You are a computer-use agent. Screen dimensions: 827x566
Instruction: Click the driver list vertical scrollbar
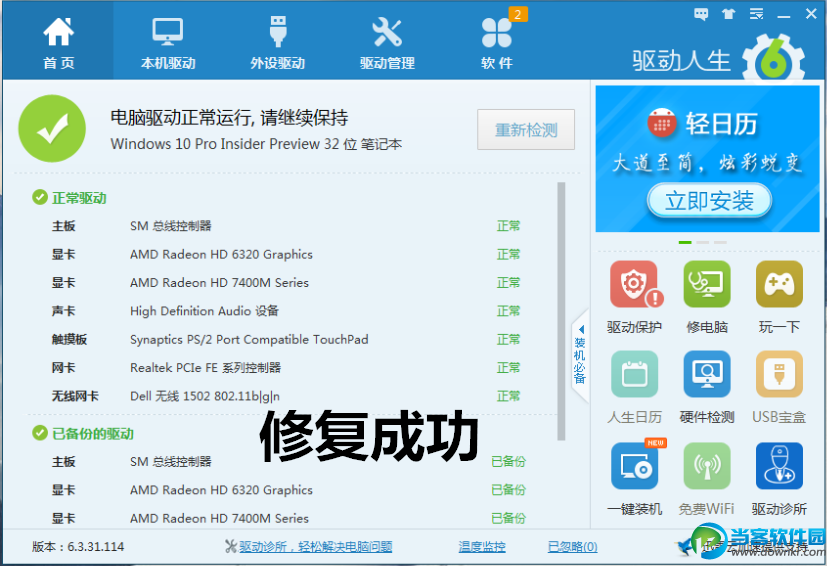[561, 311]
